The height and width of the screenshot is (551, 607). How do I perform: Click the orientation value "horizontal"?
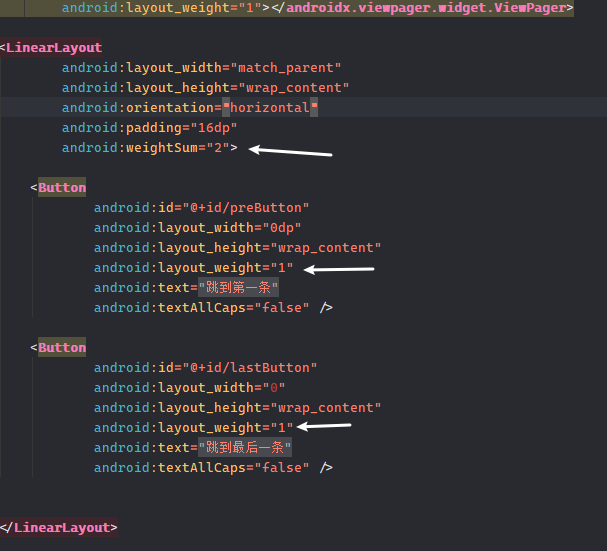click(x=270, y=108)
